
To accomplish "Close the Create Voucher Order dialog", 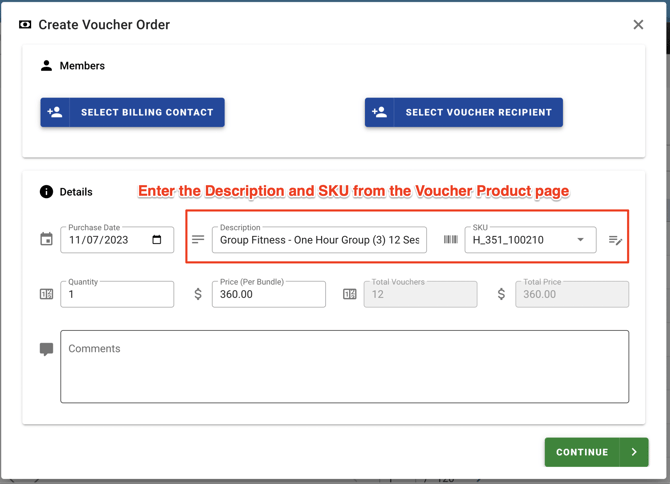I will click(x=638, y=25).
